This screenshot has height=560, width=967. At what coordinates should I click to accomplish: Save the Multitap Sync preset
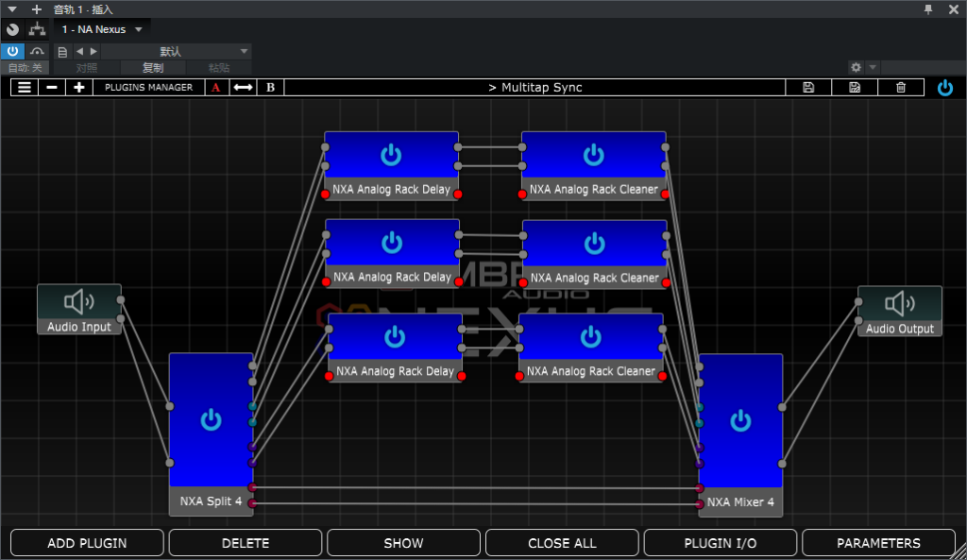point(808,88)
